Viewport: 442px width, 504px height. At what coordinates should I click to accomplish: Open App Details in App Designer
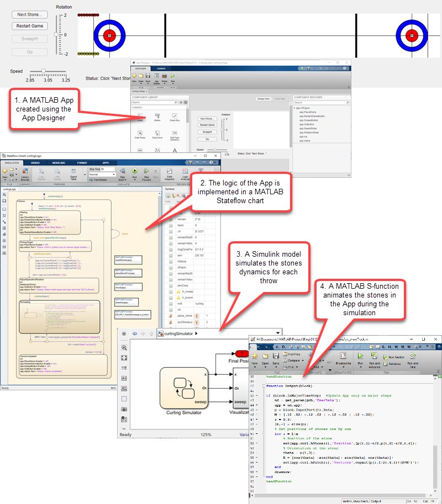point(156,78)
